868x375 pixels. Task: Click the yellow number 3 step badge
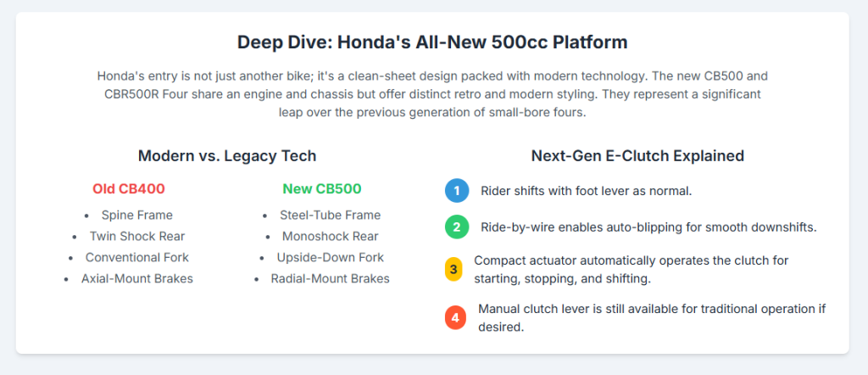click(x=453, y=270)
